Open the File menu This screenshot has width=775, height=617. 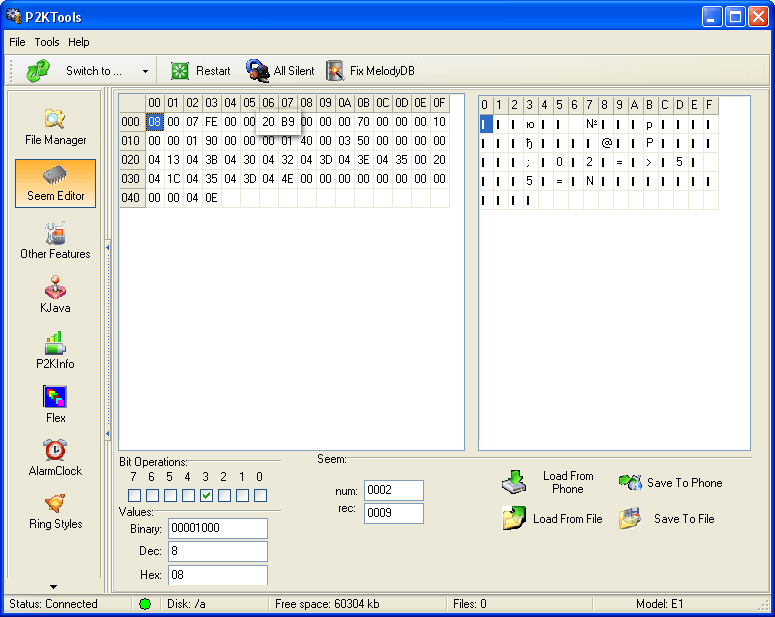click(x=17, y=42)
